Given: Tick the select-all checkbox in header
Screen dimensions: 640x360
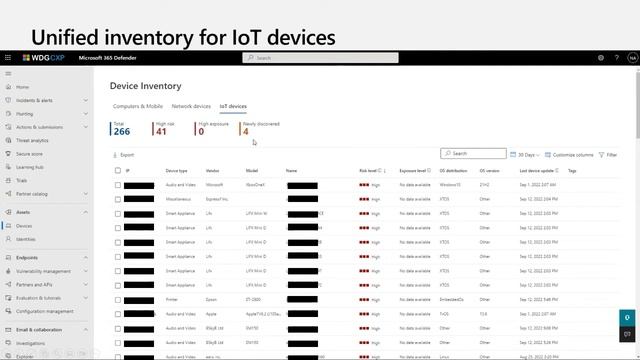Looking at the screenshot, I should point(118,171).
